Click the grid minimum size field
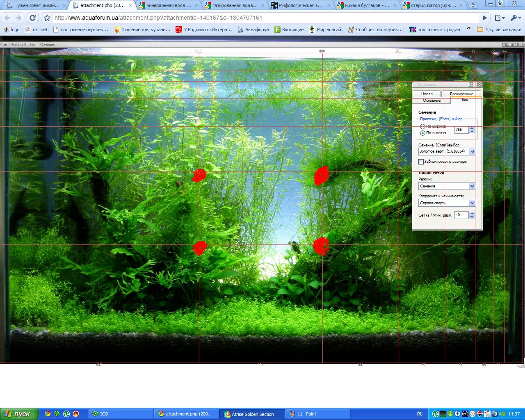 click(461, 215)
